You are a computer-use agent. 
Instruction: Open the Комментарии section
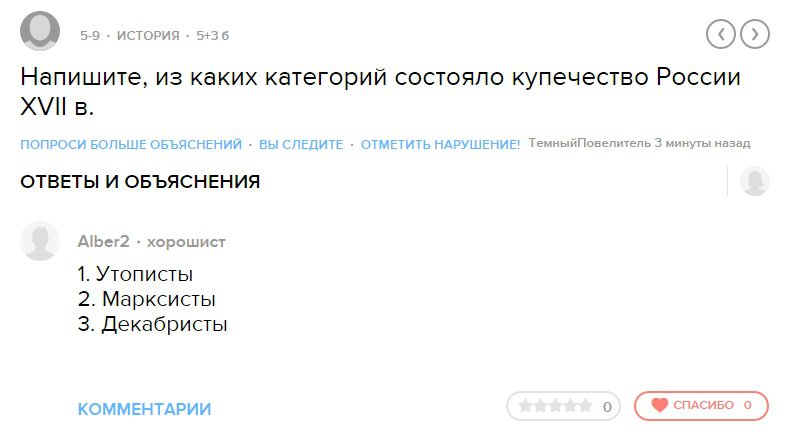point(144,409)
